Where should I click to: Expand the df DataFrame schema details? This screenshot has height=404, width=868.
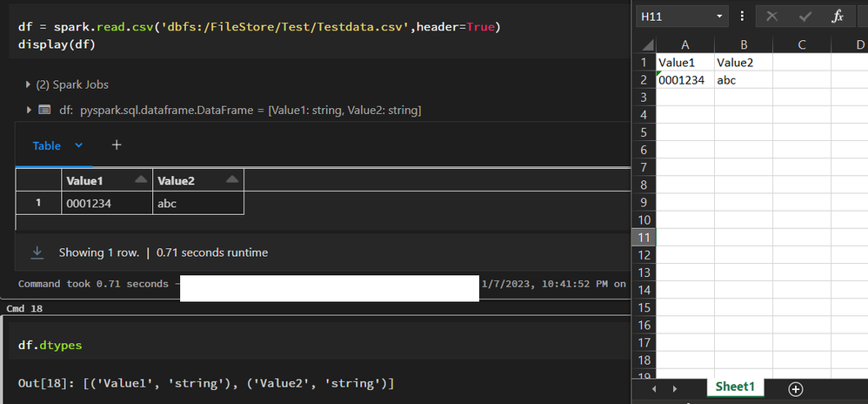point(29,111)
